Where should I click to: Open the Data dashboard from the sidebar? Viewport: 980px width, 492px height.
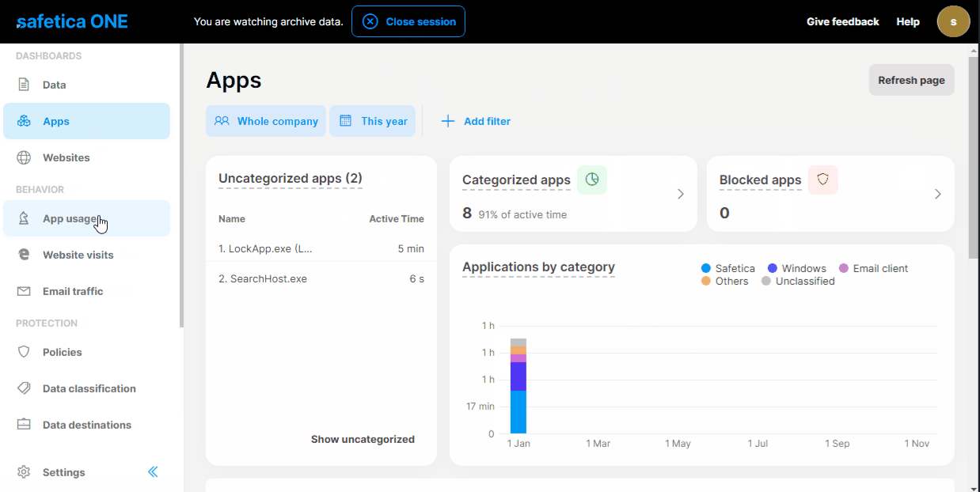[x=54, y=84]
